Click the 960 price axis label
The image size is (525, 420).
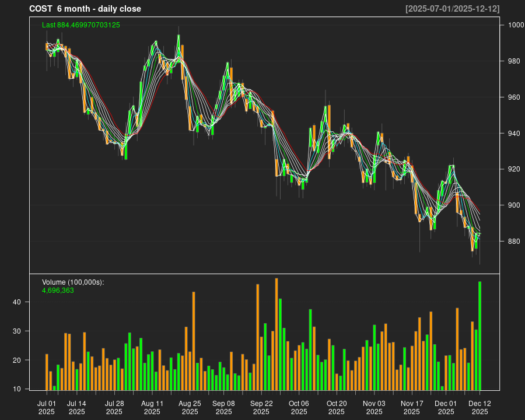point(513,97)
